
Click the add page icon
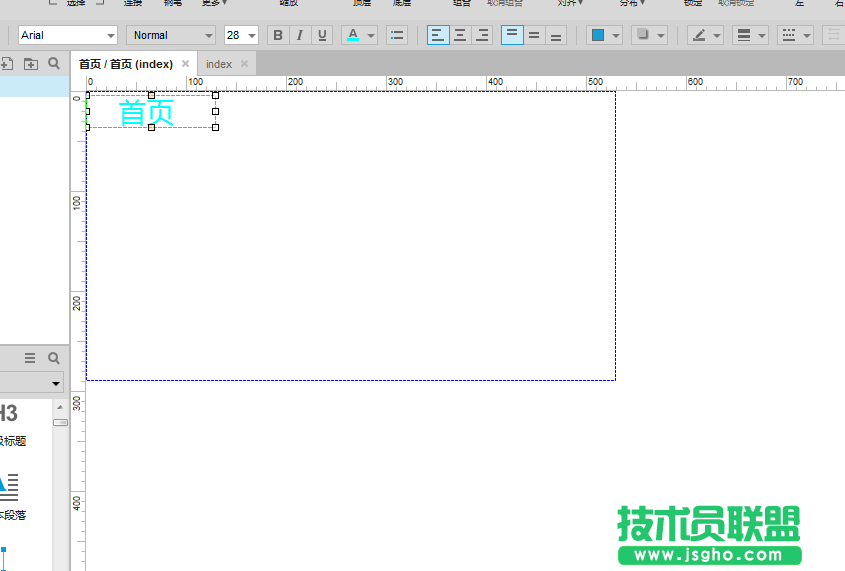point(7,64)
